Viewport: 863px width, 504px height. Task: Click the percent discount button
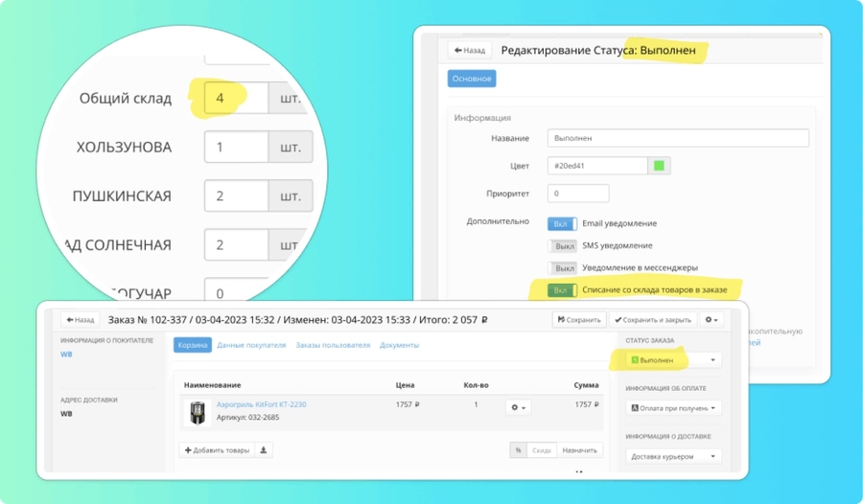(x=518, y=450)
